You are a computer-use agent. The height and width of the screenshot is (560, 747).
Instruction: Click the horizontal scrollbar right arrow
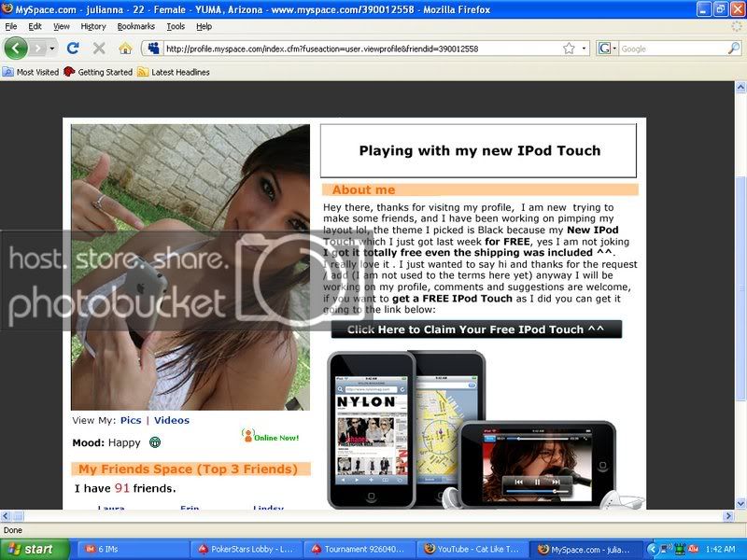pos(728,516)
